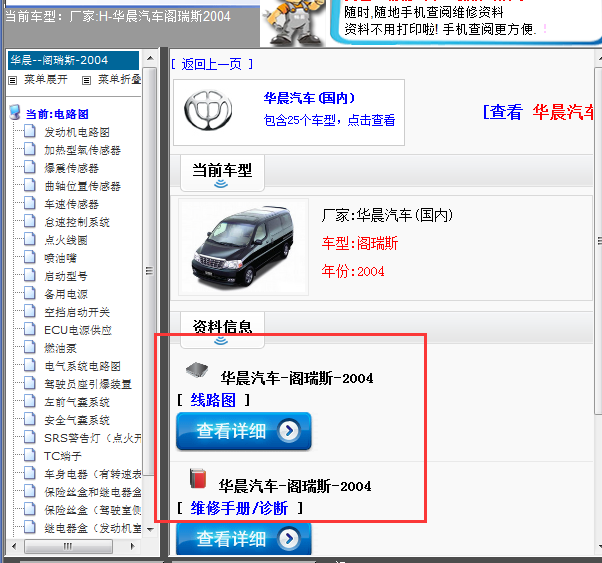Open tree item ECU电源供应
The width and height of the screenshot is (602, 563).
78,330
